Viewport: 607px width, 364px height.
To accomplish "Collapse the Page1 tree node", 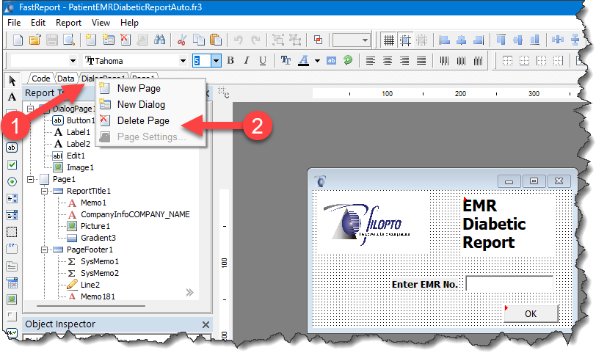I will click(x=30, y=179).
